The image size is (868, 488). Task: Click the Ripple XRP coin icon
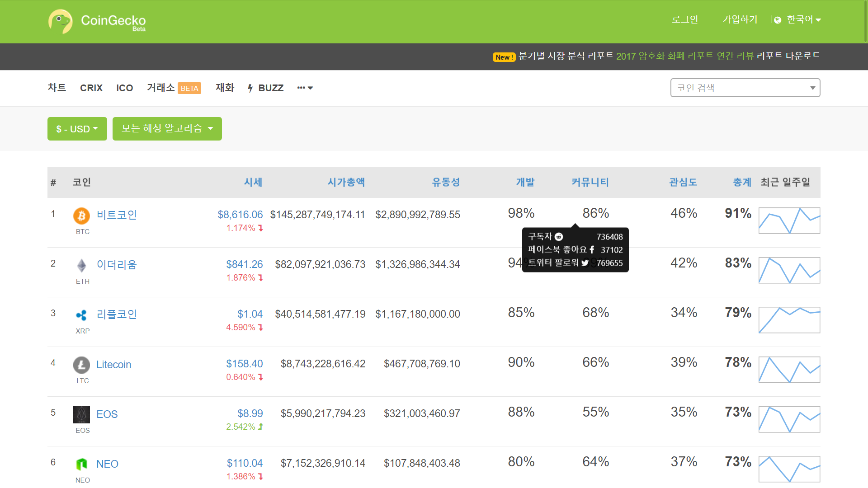click(81, 315)
